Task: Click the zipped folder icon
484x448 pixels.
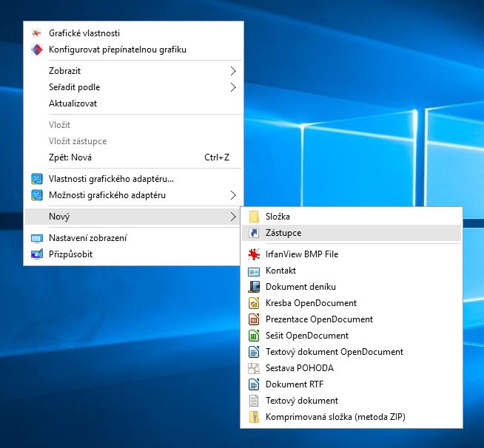Action: [254, 417]
